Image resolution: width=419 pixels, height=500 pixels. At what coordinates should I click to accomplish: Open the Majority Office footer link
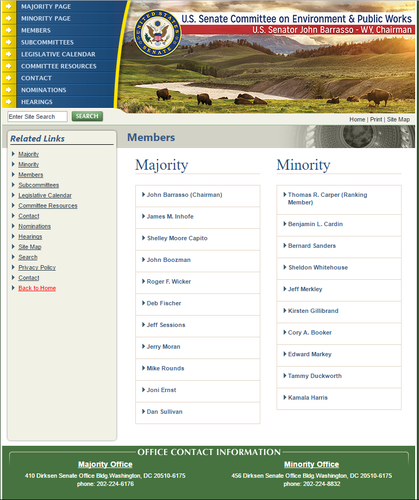[105, 464]
